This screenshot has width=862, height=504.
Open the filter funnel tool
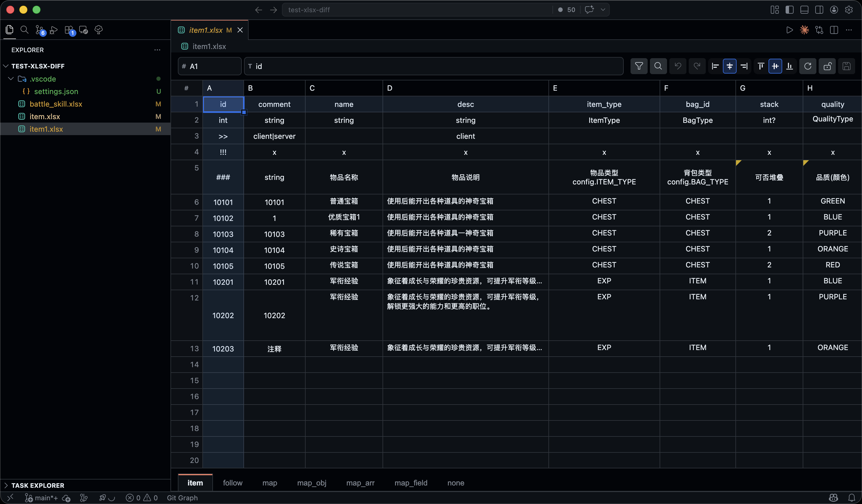[x=639, y=66]
